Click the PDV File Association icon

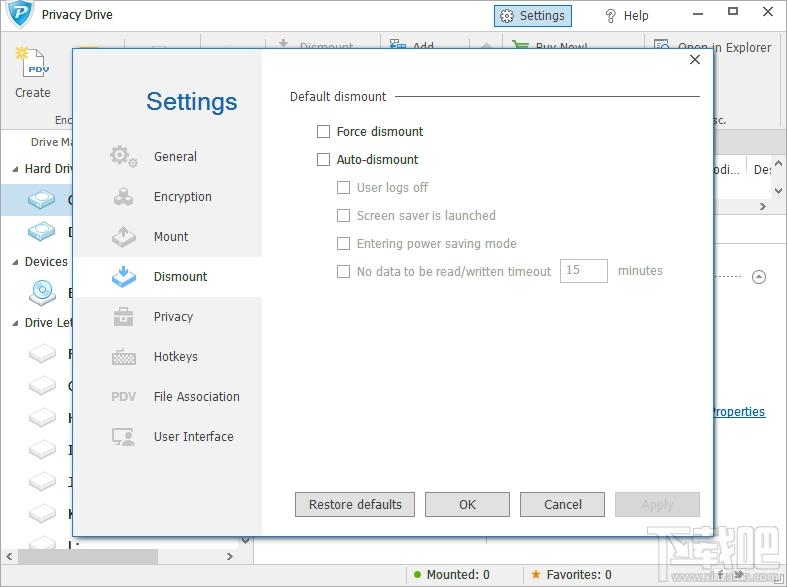(123, 397)
